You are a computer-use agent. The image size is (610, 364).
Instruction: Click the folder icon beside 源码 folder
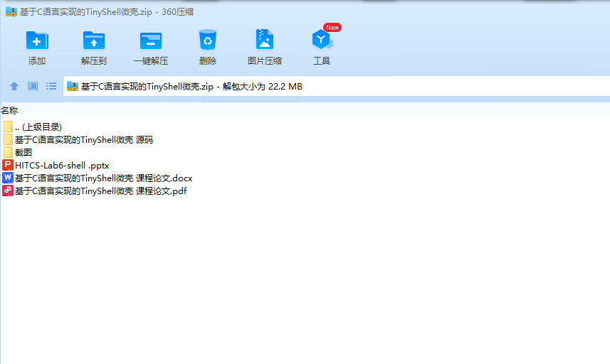[8, 139]
